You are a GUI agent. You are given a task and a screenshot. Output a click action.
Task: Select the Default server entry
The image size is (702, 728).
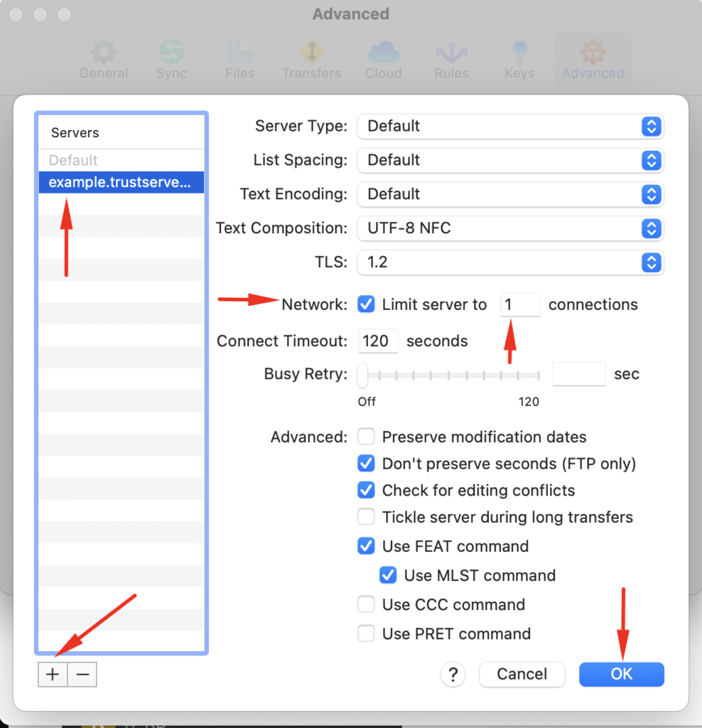point(121,160)
